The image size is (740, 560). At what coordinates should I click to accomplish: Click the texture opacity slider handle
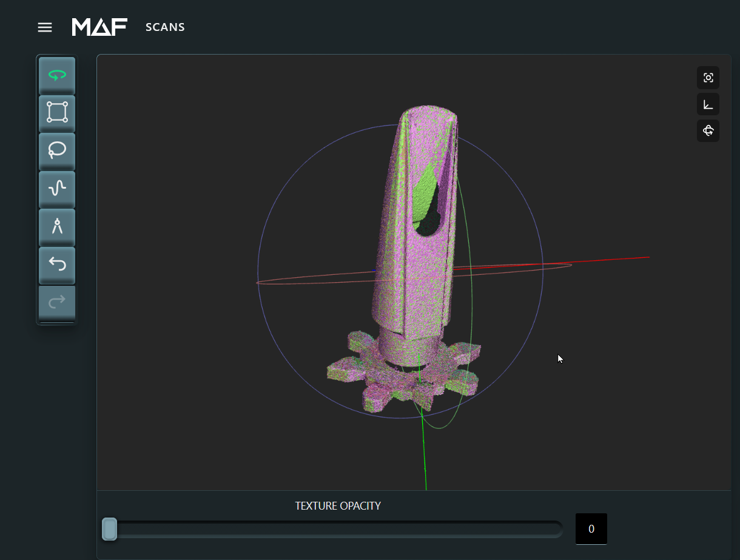(x=109, y=528)
